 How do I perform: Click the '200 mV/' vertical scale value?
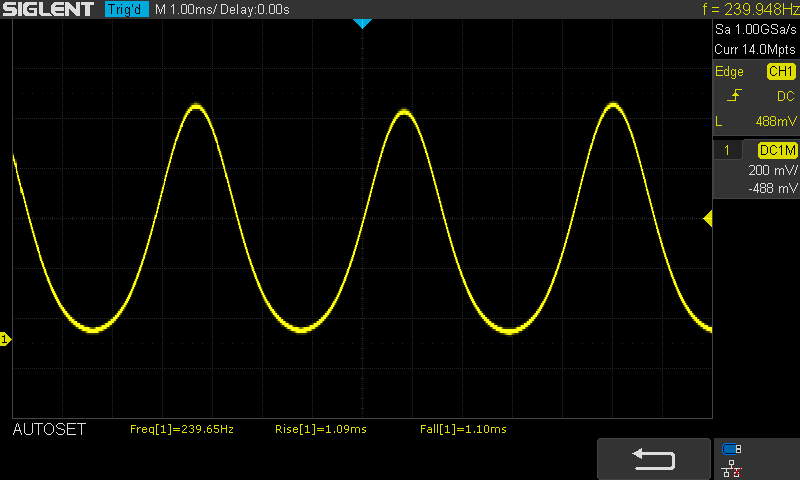pyautogui.click(x=772, y=170)
